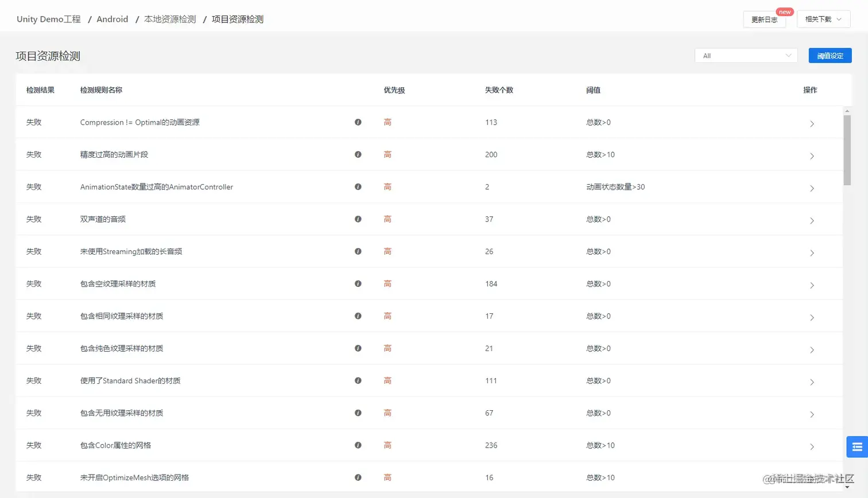Image resolution: width=868 pixels, height=498 pixels.
Task: Click info icon for AnimatorController rule
Action: [358, 188]
